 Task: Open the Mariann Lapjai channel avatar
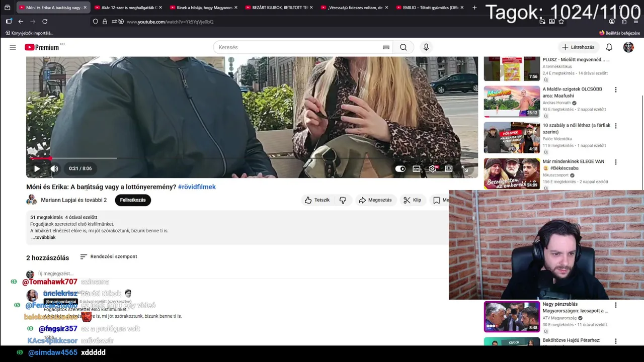pyautogui.click(x=32, y=200)
